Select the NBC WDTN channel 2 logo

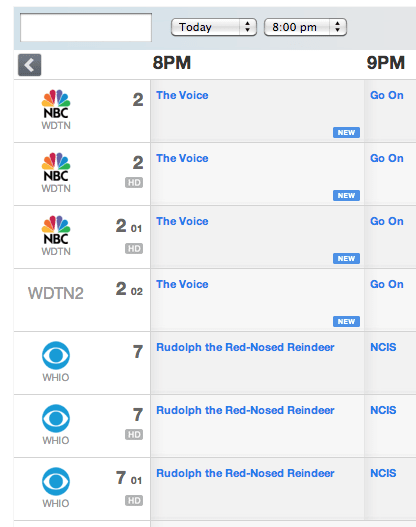[56, 110]
